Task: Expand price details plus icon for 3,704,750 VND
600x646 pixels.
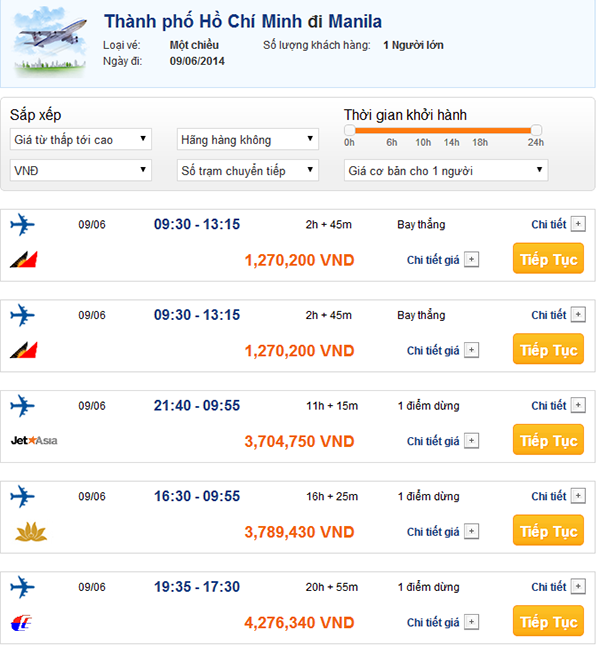Action: coord(472,441)
